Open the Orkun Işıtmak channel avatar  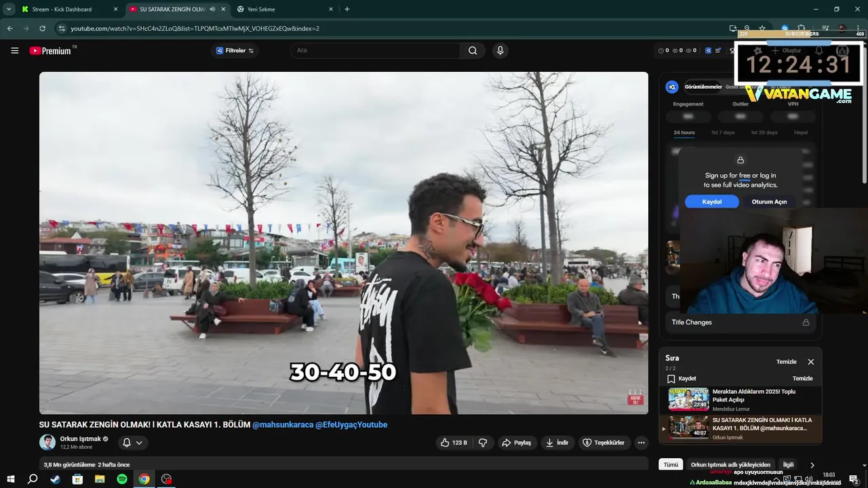click(x=47, y=443)
